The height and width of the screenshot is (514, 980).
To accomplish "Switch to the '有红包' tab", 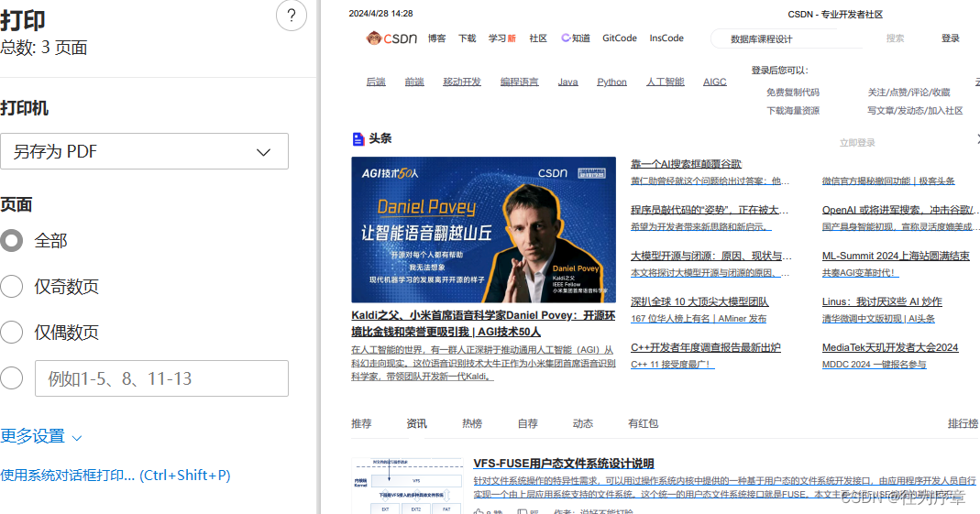I will click(644, 423).
